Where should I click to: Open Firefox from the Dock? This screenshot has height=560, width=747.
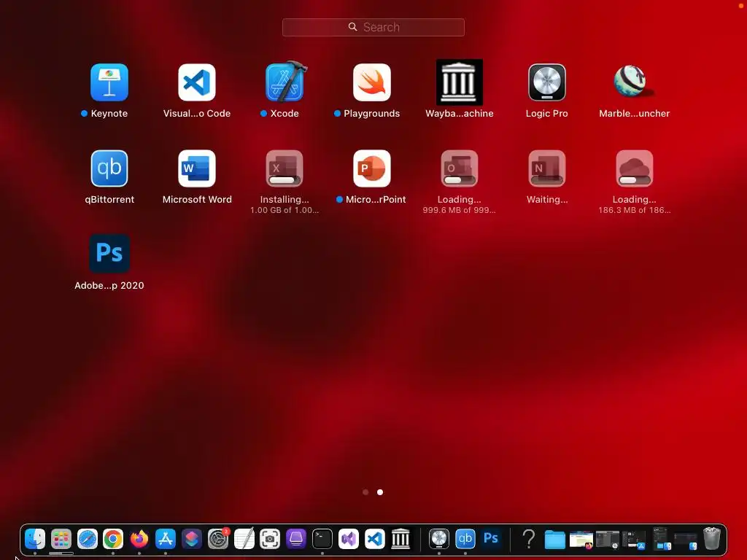pyautogui.click(x=139, y=539)
